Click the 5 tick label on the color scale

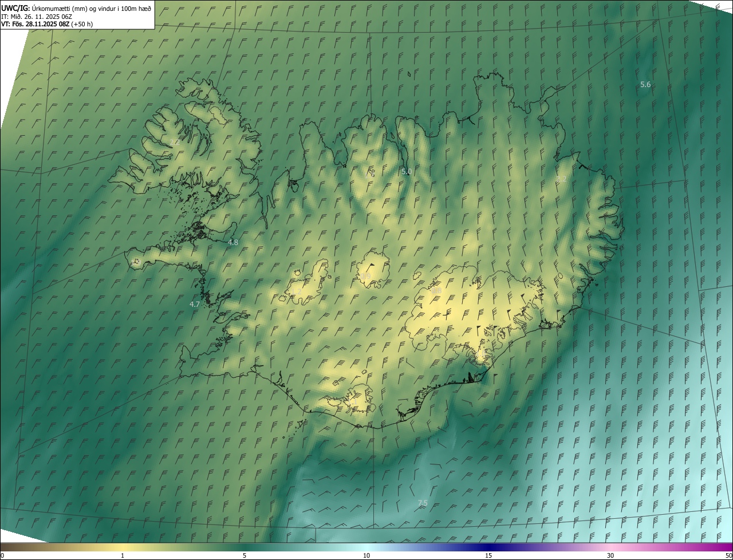click(x=245, y=556)
